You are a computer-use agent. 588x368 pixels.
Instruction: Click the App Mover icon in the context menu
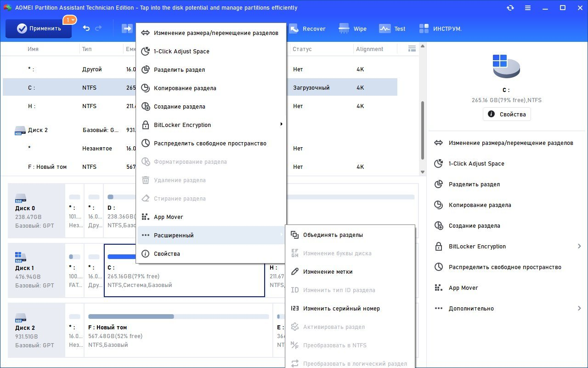pyautogui.click(x=145, y=217)
